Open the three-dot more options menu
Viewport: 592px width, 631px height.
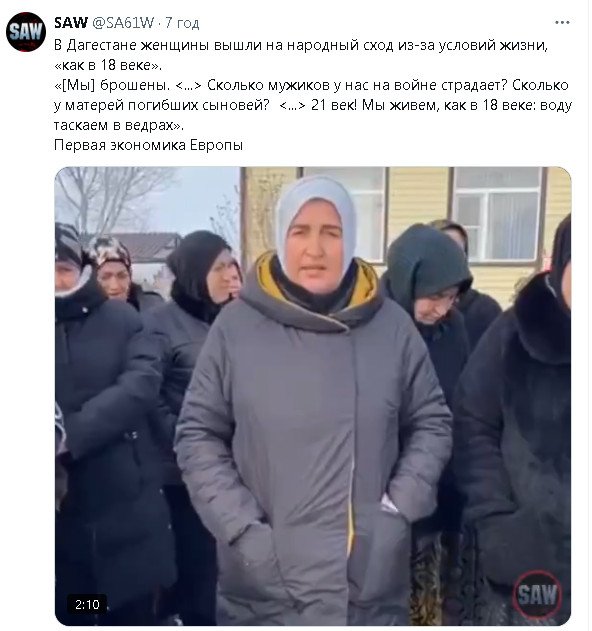click(x=562, y=23)
